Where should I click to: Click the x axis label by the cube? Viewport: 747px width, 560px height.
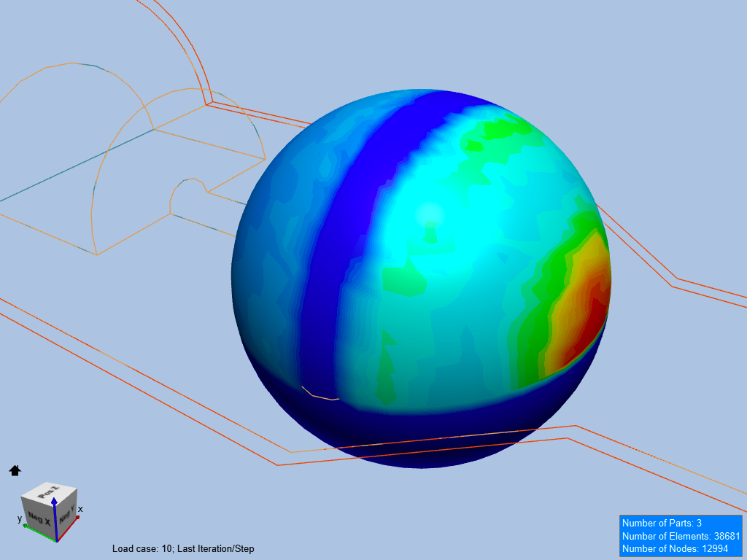(x=80, y=509)
